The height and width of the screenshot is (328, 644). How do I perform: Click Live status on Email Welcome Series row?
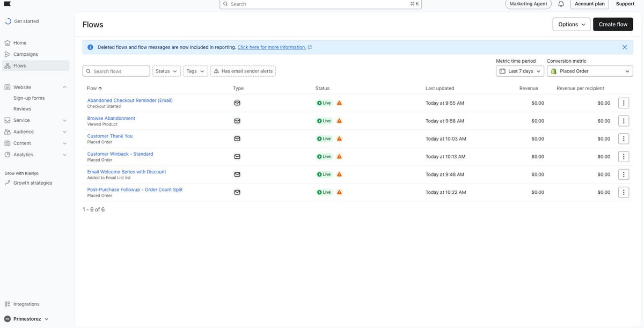[x=324, y=174]
